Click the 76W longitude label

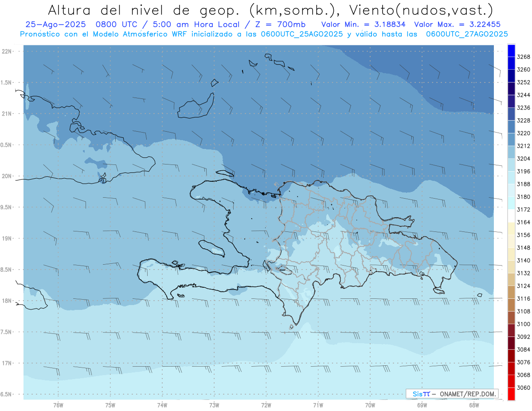coord(58,405)
